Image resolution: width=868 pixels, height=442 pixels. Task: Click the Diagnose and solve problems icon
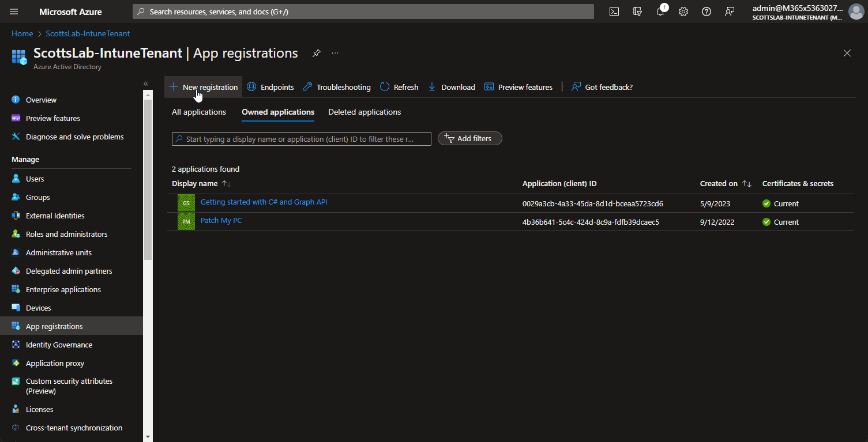point(16,137)
